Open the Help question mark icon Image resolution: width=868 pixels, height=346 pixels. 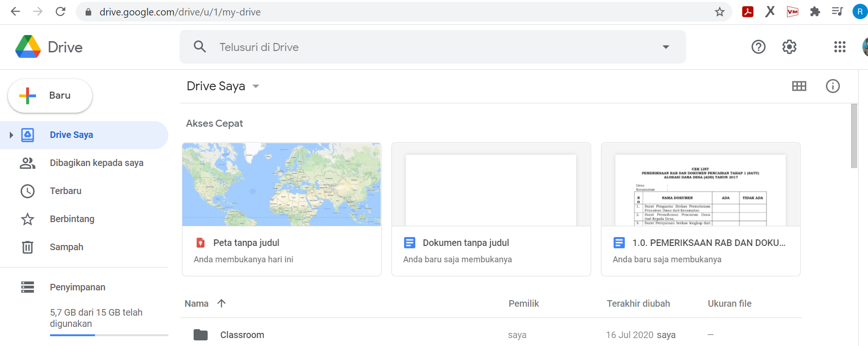(759, 47)
